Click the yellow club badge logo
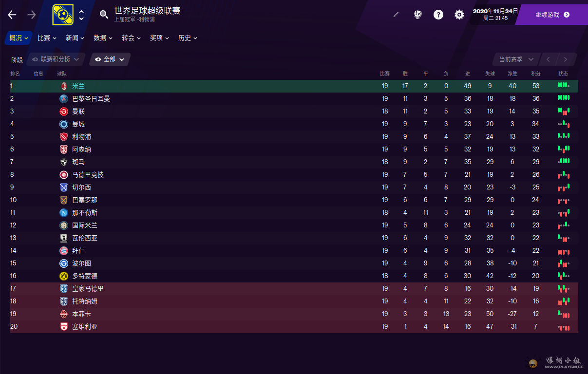The height and width of the screenshot is (374, 588). pyautogui.click(x=63, y=15)
